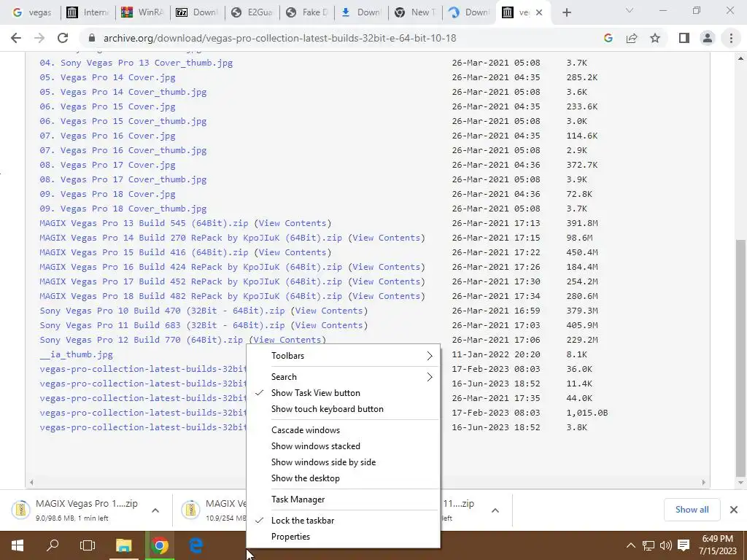View Contents of Vegas Pro 14 Build 270 zip
Screen dimensions: 747x560
387,238
